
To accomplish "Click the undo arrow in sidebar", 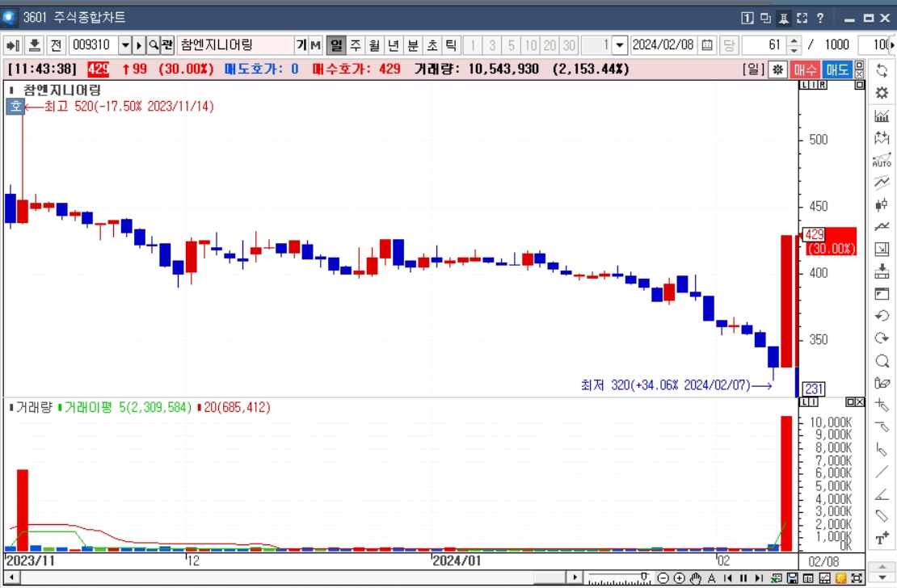I will point(882,316).
